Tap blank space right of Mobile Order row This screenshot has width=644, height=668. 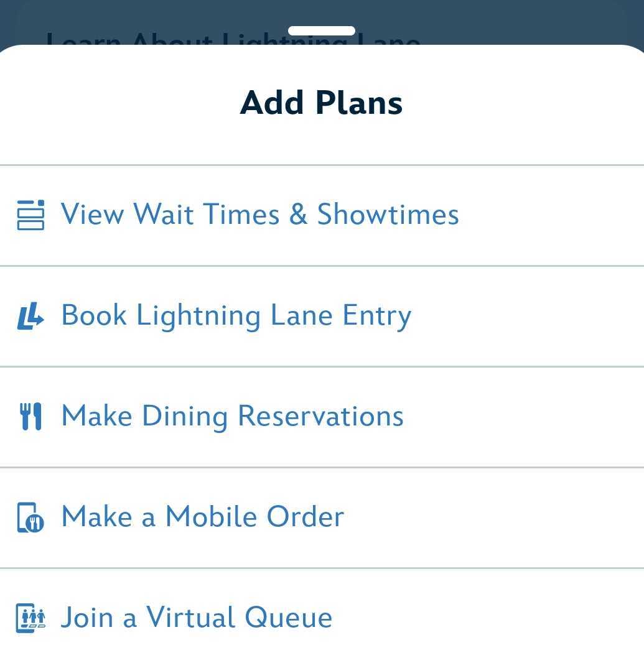(498, 517)
